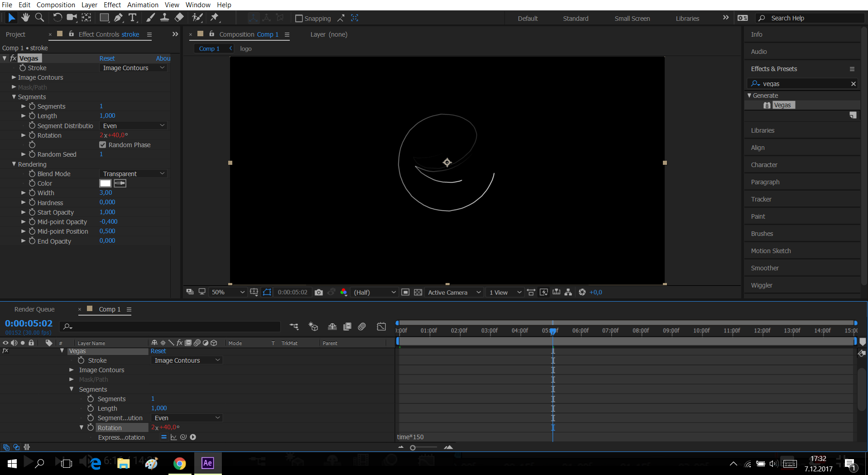Toggle frame blending enable button
Viewport: 868px width, 475px height.
pyautogui.click(x=347, y=326)
